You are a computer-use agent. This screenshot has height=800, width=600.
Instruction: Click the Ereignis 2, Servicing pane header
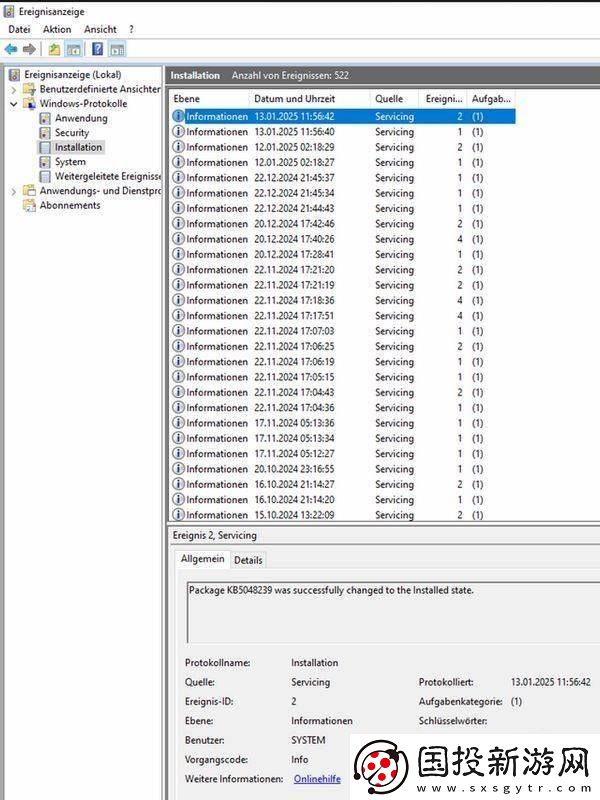[214, 535]
